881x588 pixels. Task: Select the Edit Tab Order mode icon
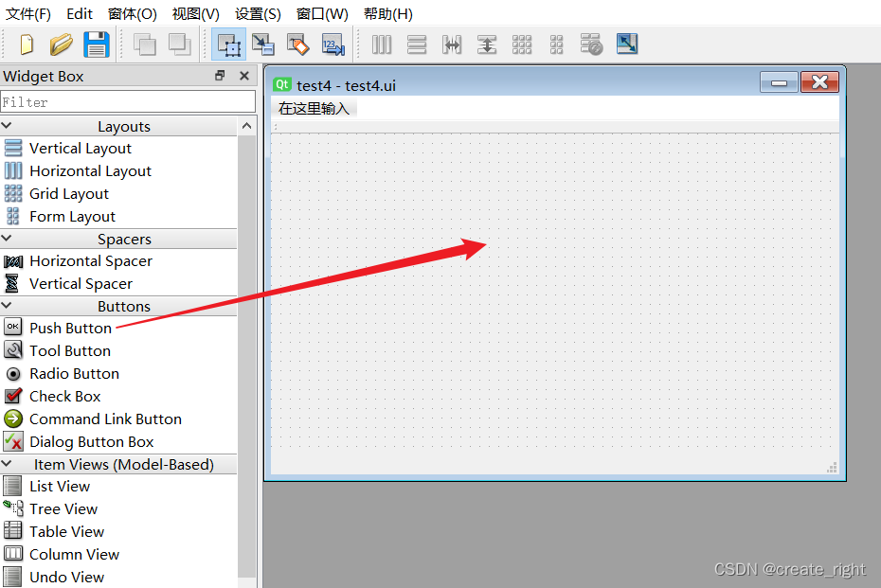click(333, 45)
